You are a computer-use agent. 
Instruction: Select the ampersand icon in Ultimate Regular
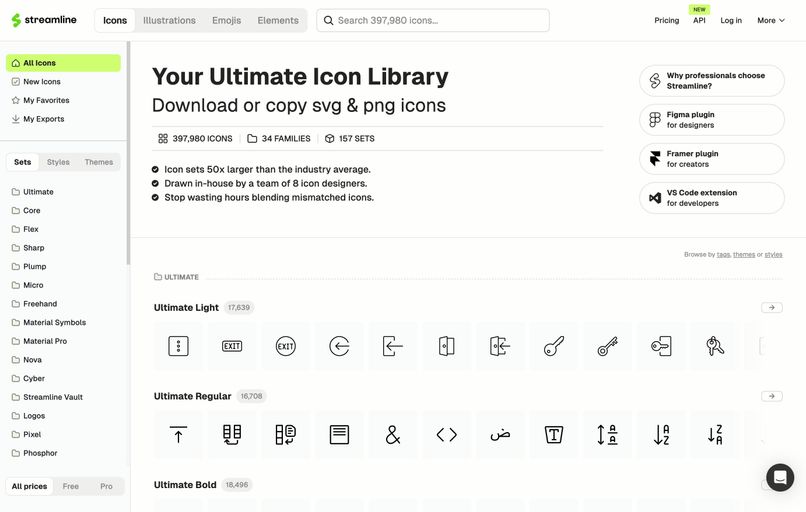tap(393, 435)
